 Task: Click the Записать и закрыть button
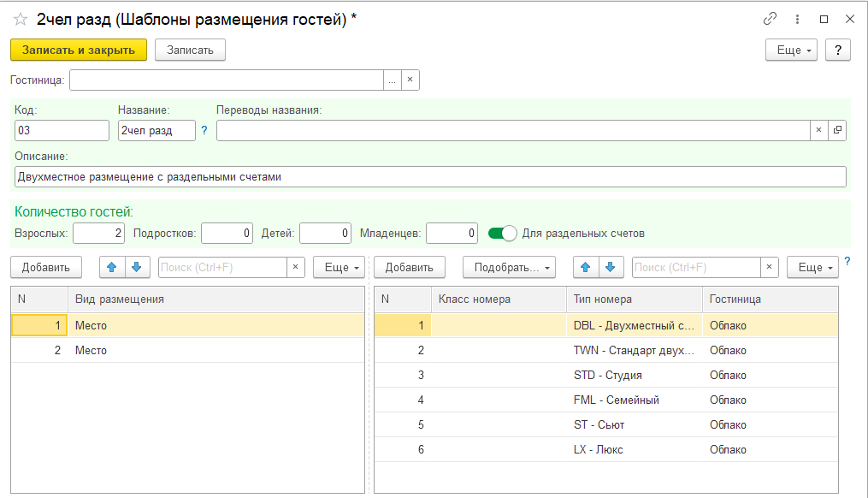[79, 50]
